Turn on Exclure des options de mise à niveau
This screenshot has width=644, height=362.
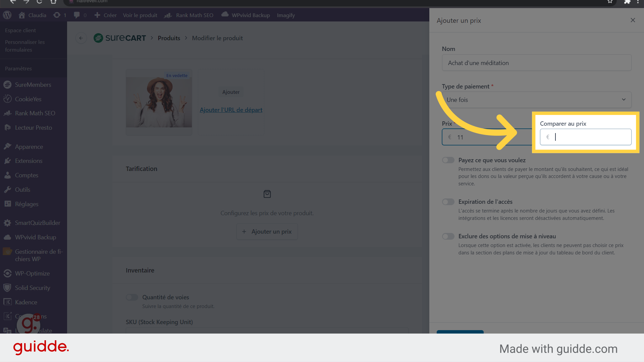448,236
